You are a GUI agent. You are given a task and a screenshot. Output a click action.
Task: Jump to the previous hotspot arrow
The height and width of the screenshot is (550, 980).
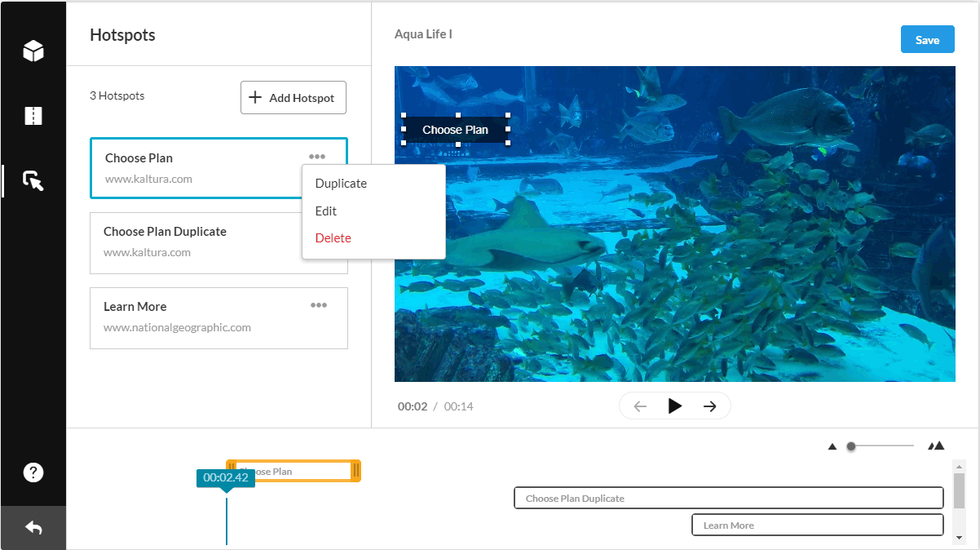pyautogui.click(x=640, y=406)
